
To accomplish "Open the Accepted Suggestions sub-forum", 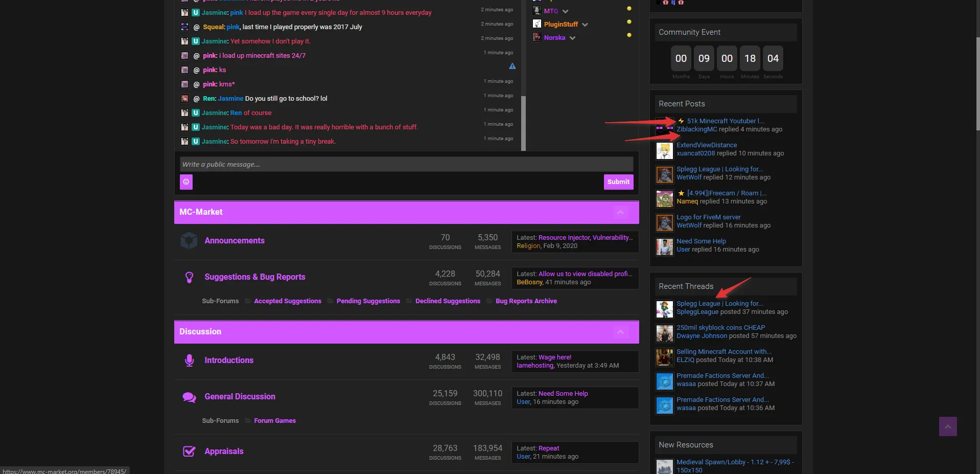I will 287,301.
